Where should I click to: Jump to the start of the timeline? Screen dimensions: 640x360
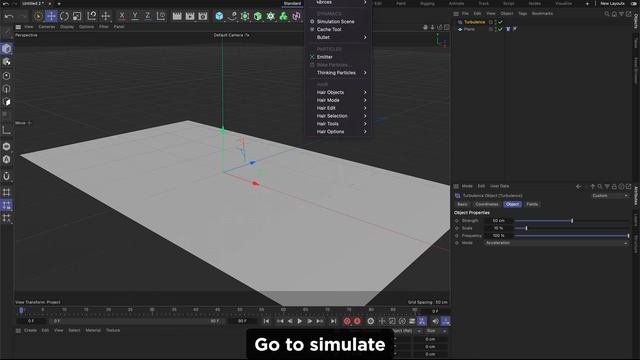(x=267, y=322)
